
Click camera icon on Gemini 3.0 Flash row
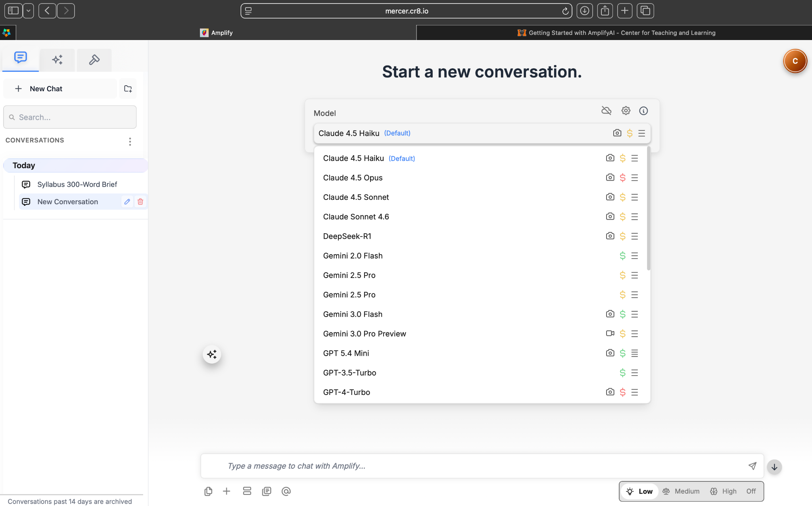pos(610,314)
